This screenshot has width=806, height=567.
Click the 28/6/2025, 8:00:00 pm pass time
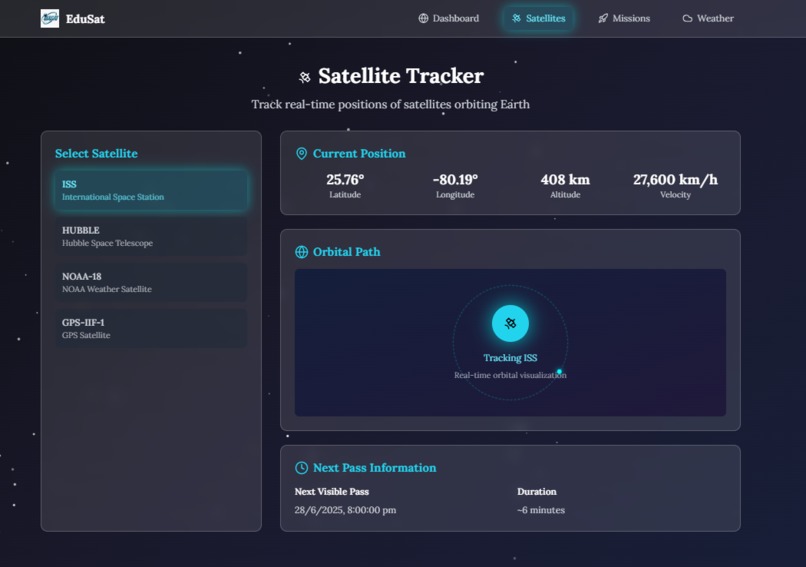pyautogui.click(x=345, y=510)
